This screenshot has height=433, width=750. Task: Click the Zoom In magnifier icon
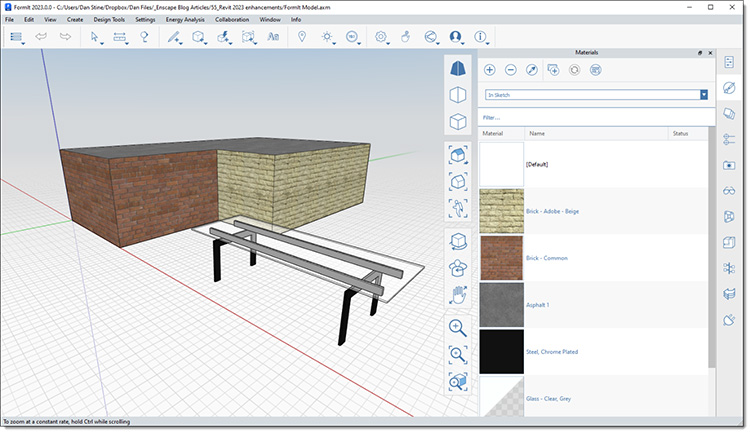pos(457,328)
